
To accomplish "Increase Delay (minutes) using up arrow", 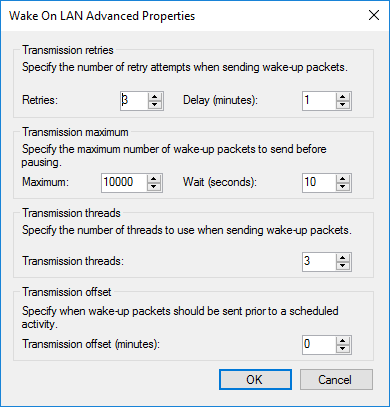I will click(x=343, y=97).
